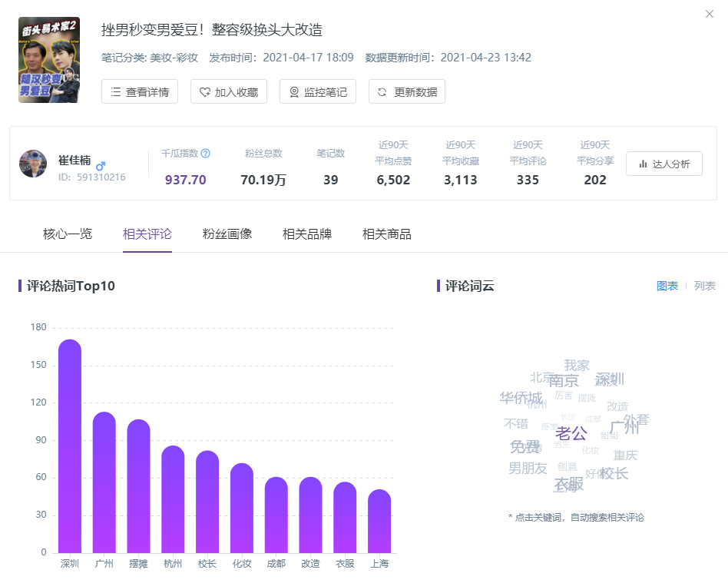
Task: Open the 粉丝画像 tab
Action: (x=227, y=234)
